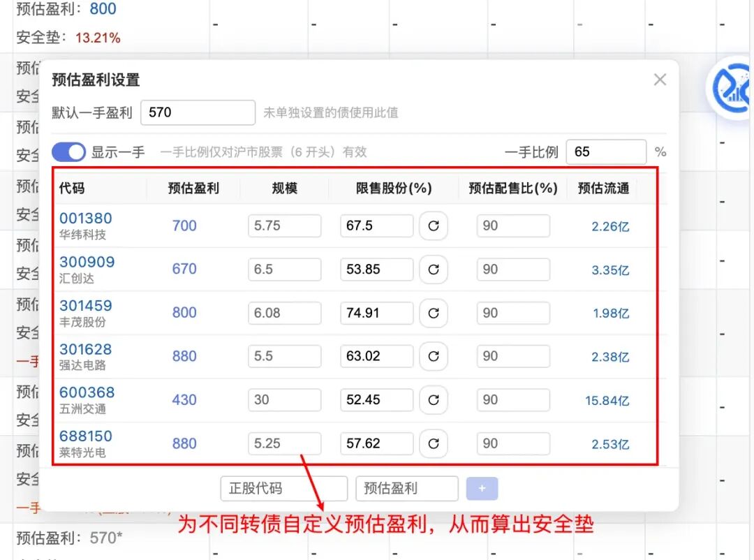The height and width of the screenshot is (560, 754).
Task: Click 预估流通 value 2.53亿
Action: [610, 444]
